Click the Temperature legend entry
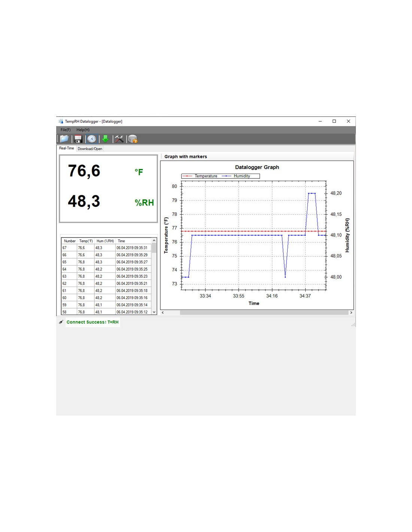Image resolution: width=412 pixels, height=532 pixels. pos(200,176)
